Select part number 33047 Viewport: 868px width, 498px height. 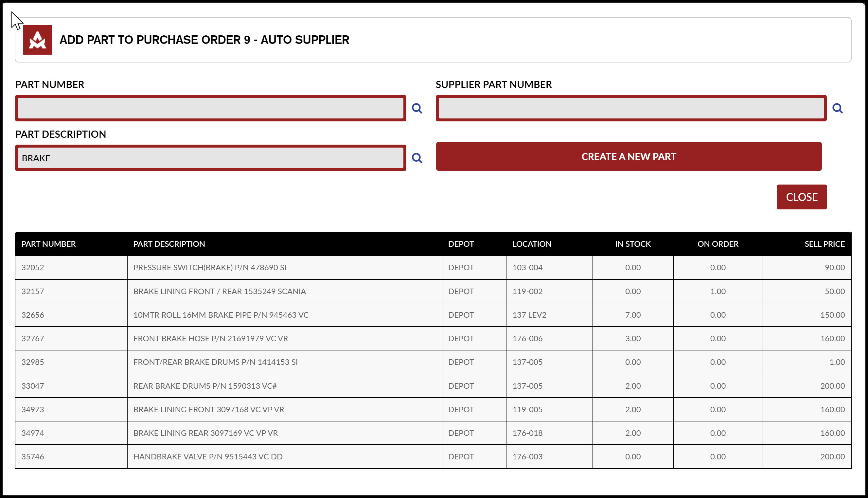[33, 386]
